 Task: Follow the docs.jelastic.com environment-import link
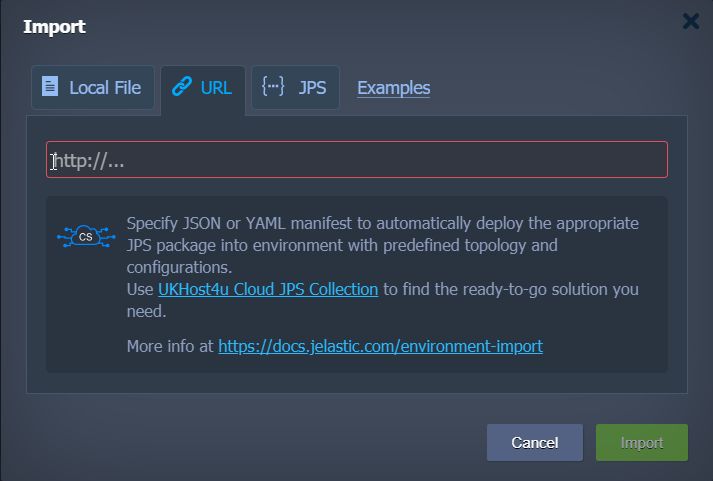click(x=380, y=346)
